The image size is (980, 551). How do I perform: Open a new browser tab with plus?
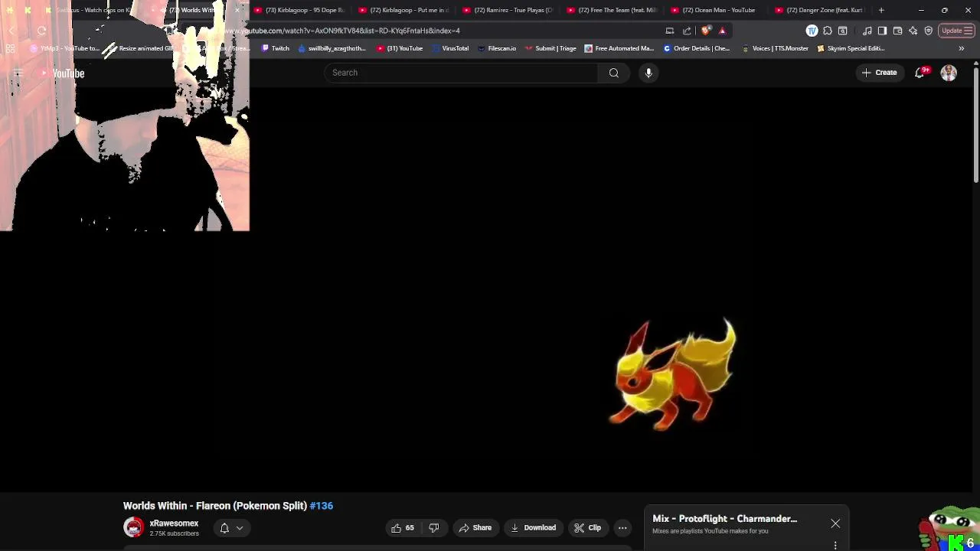point(881,10)
